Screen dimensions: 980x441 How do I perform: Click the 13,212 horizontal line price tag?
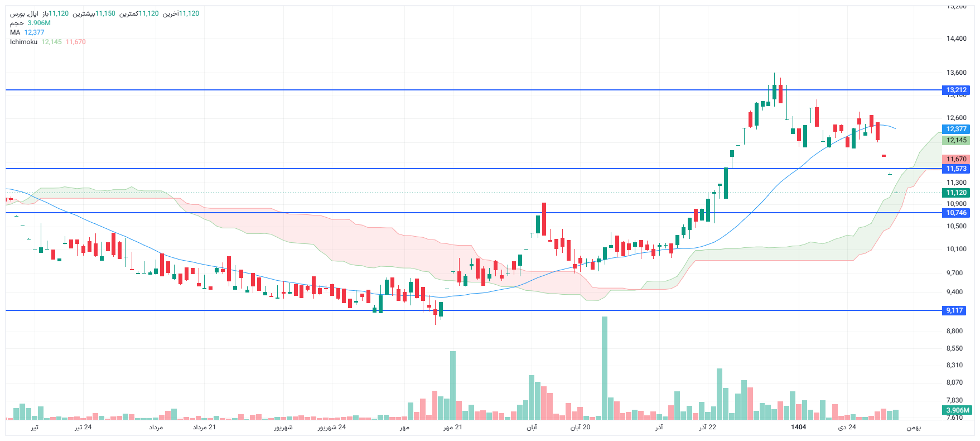tap(956, 90)
